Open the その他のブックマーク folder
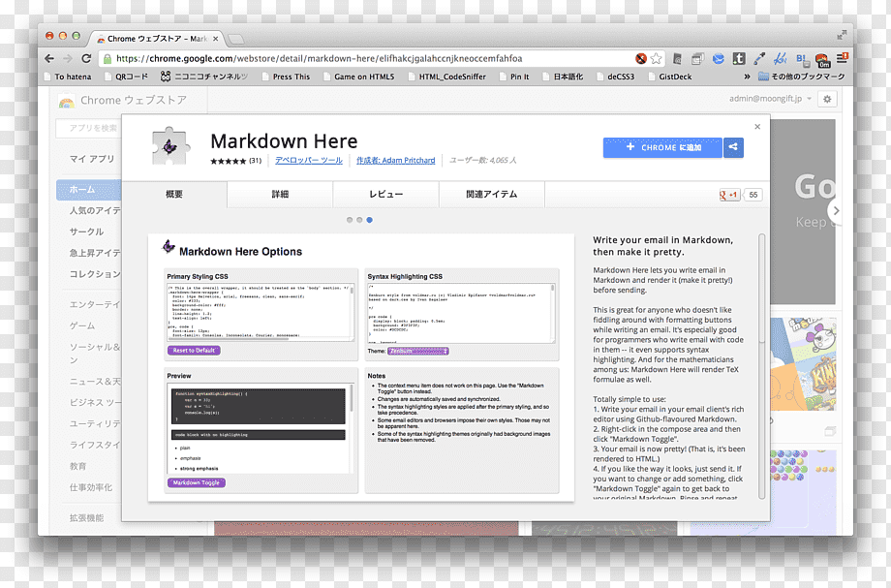891x588 pixels. (x=801, y=77)
